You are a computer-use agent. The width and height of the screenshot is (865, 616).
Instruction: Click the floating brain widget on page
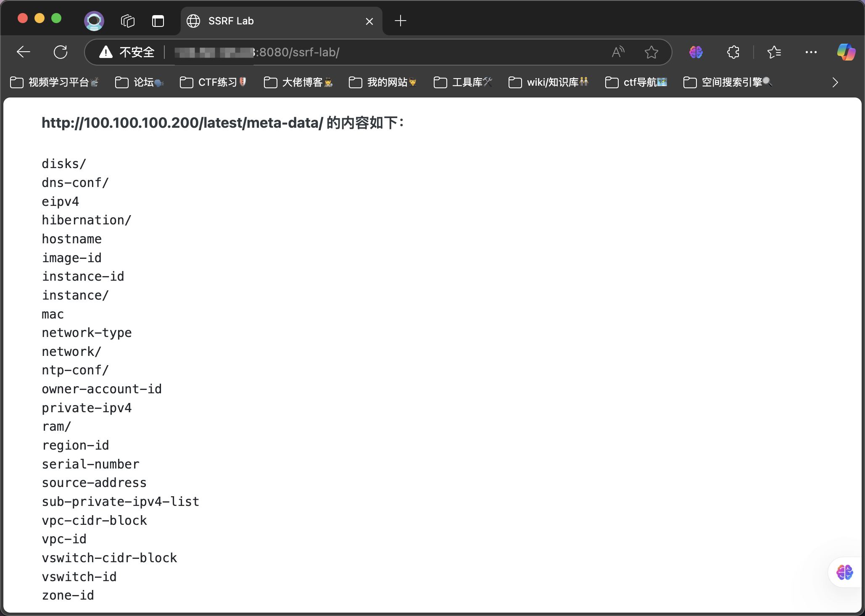coord(844,572)
